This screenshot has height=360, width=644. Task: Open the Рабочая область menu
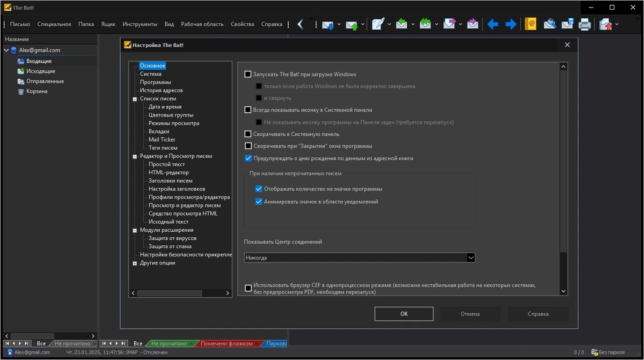point(202,24)
